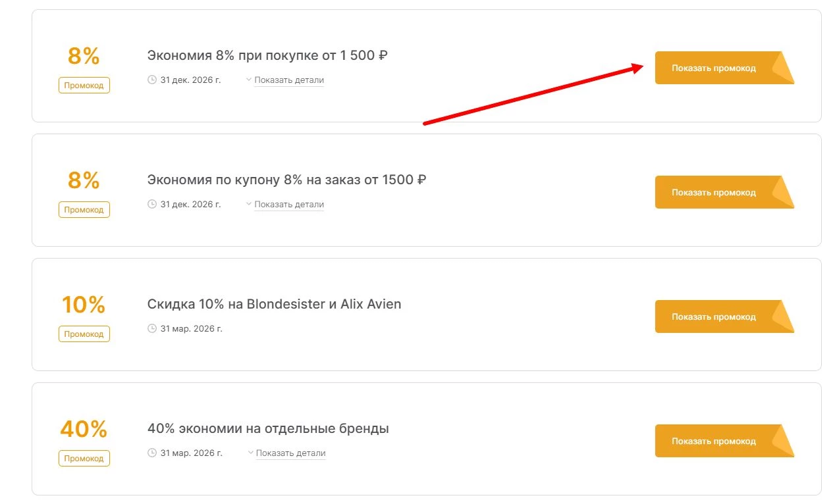Reveal promo code for 'Экономия по купону 8%' offer
833x504 pixels.
[x=714, y=192]
